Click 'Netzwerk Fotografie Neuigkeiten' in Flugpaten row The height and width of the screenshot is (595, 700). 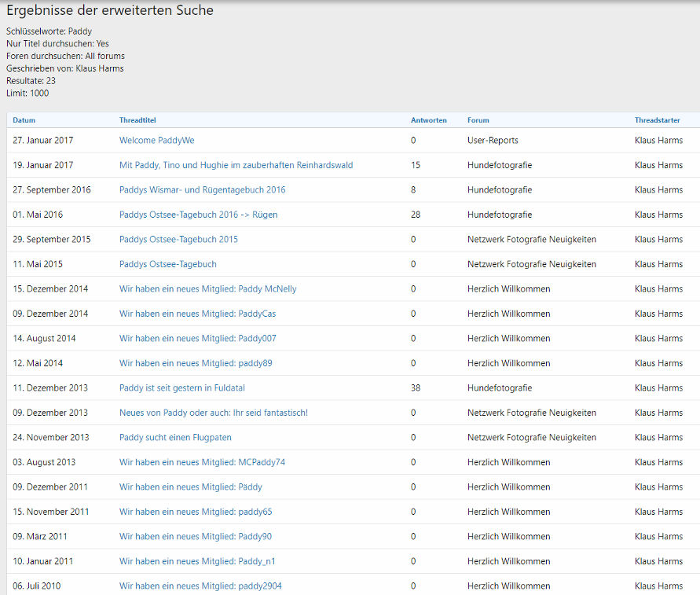[532, 437]
